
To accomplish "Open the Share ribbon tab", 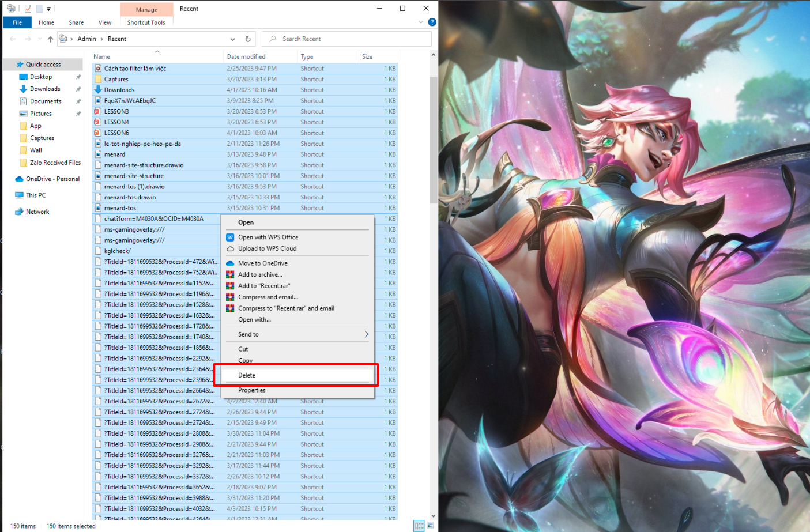I will coord(76,22).
